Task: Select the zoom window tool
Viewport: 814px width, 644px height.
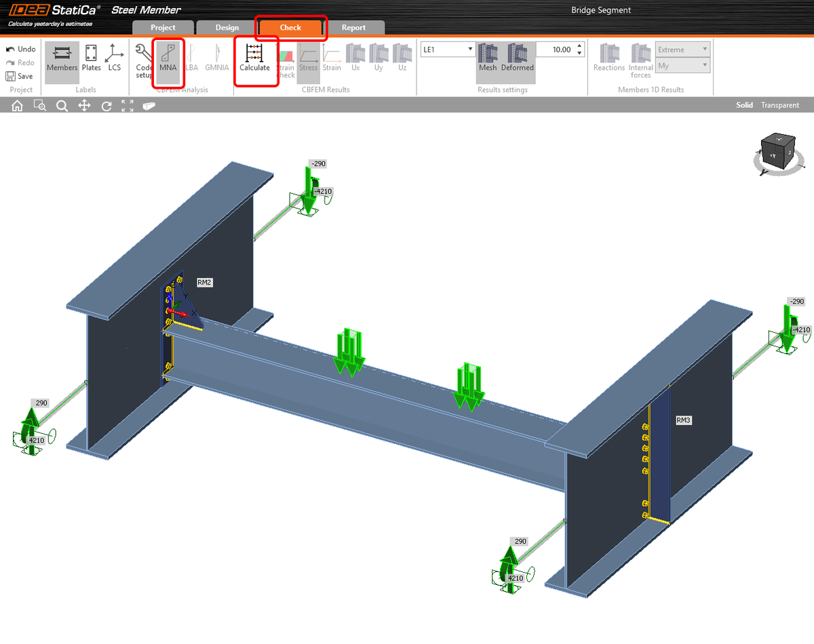Action: coord(39,105)
